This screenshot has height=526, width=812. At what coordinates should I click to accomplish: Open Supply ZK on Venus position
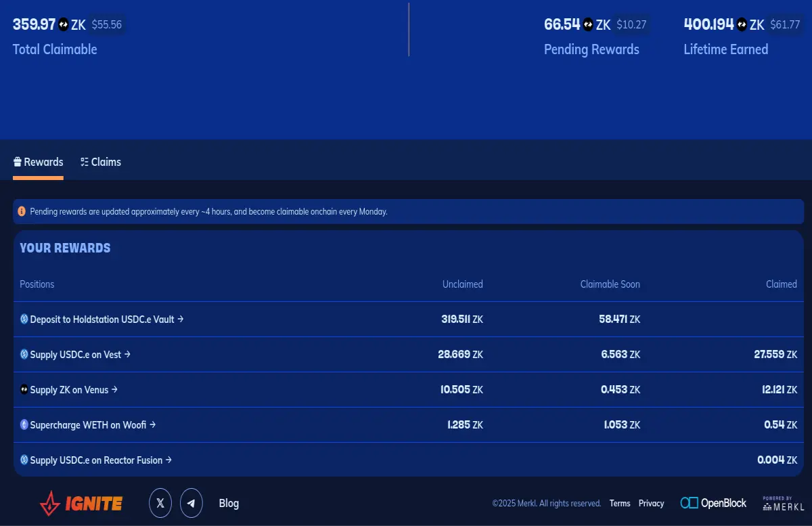pyautogui.click(x=69, y=390)
